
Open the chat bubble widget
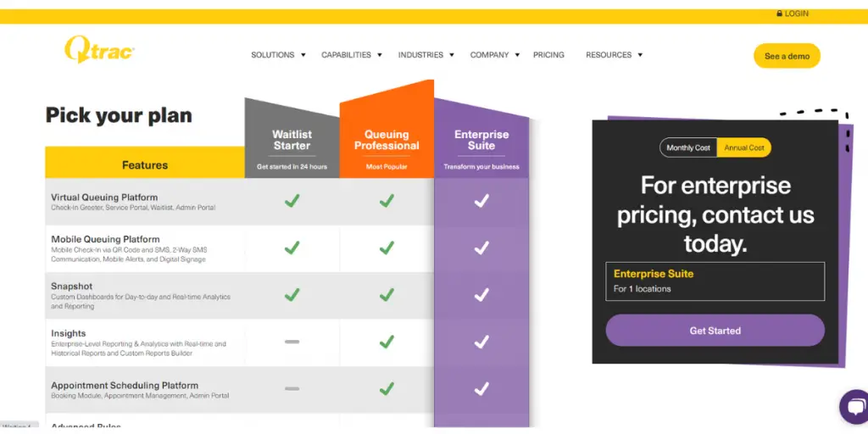(854, 407)
